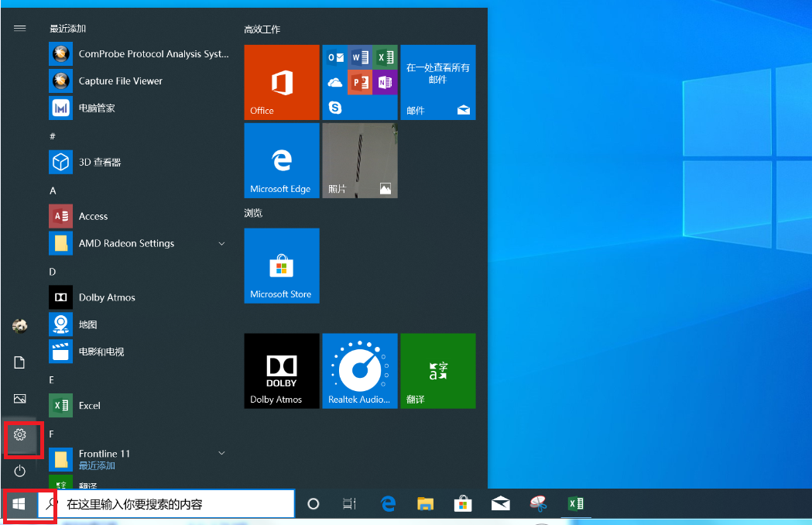Open the 照片 photos thumbnail tile
The width and height of the screenshot is (812, 525).
coord(360,160)
